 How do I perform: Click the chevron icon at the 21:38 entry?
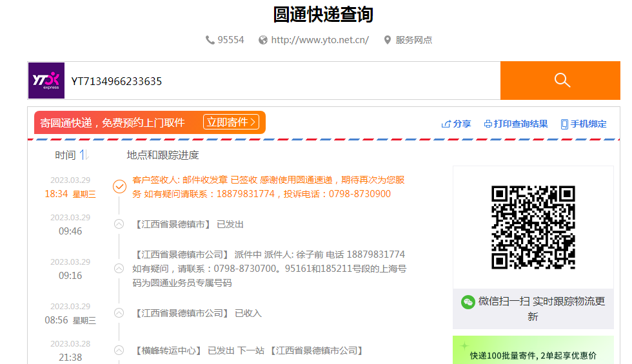pyautogui.click(x=119, y=350)
